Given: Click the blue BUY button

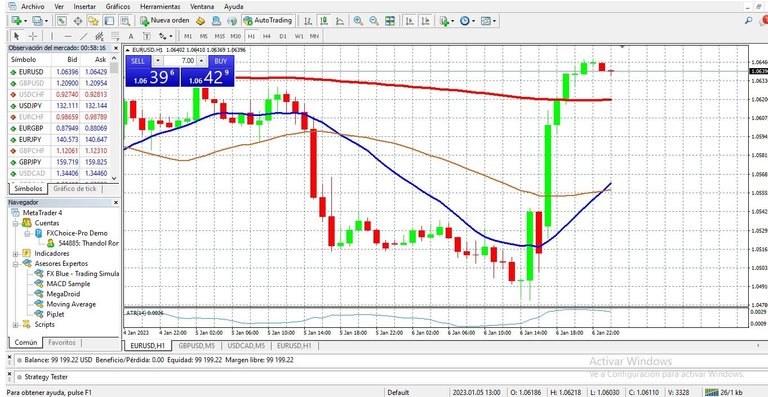Looking at the screenshot, I should [221, 61].
